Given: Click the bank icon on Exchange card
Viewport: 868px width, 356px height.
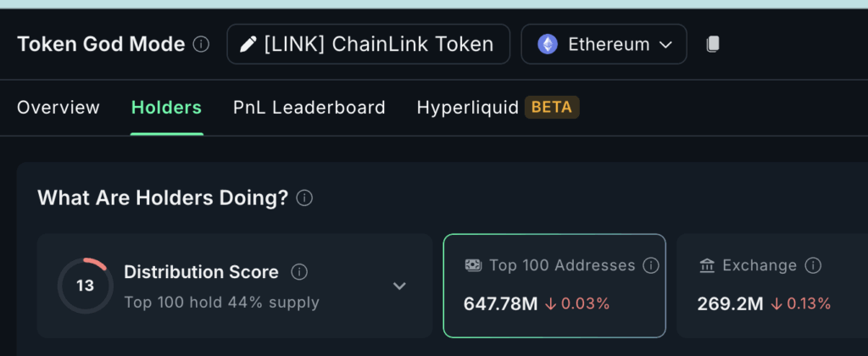Looking at the screenshot, I should (707, 266).
